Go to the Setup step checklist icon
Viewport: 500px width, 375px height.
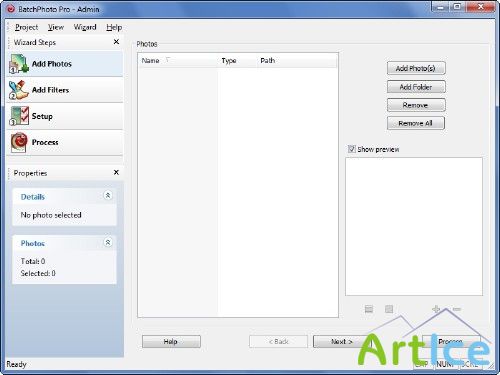(x=19, y=116)
